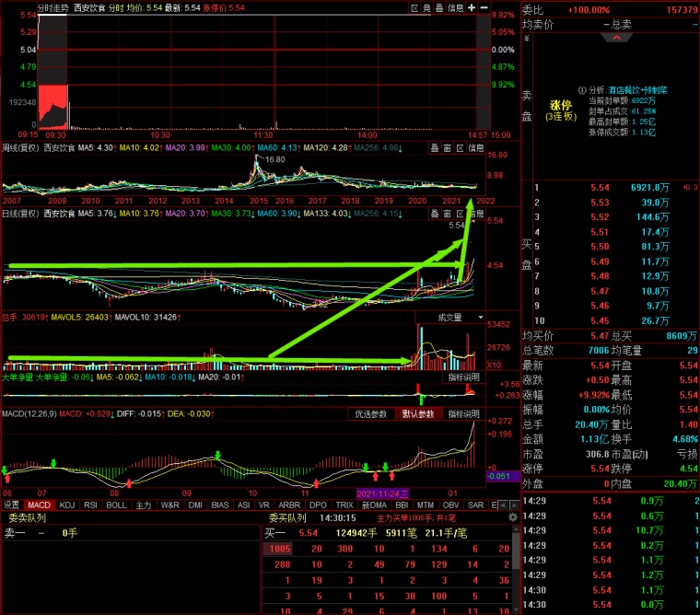Select the BOLL indicator tab
This screenshot has height=615, width=700.
[117, 505]
